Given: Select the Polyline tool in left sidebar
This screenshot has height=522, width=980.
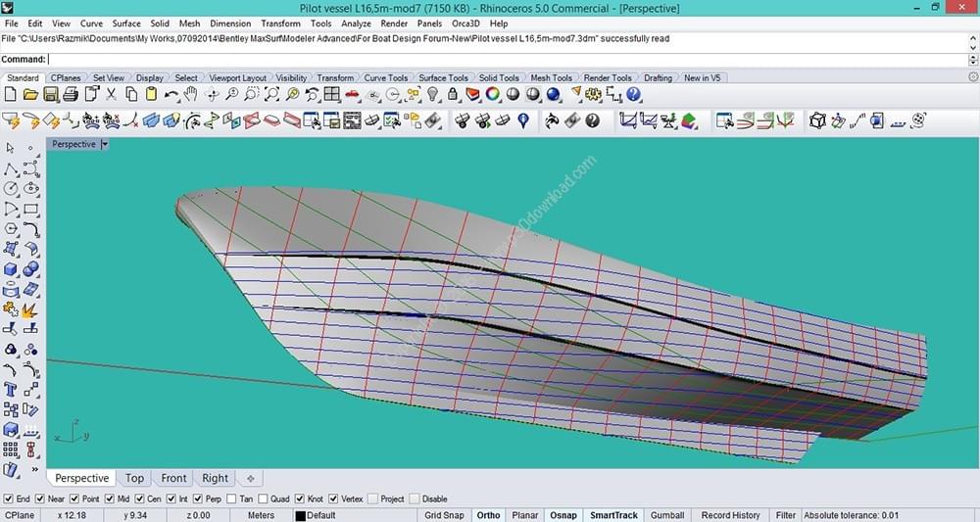Looking at the screenshot, I should (x=11, y=168).
